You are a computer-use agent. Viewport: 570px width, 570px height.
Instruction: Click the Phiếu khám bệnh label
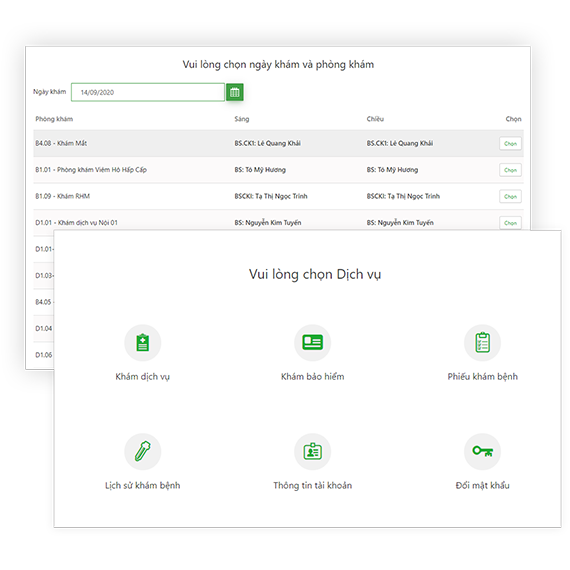click(x=482, y=377)
